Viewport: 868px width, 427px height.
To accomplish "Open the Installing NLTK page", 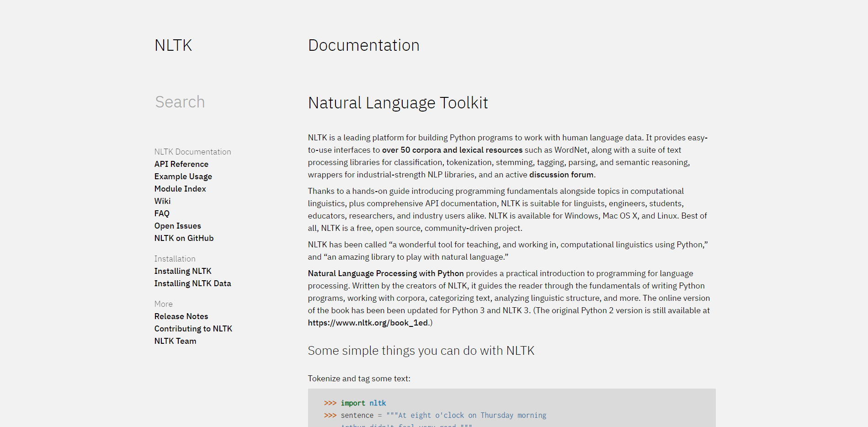I will 183,271.
